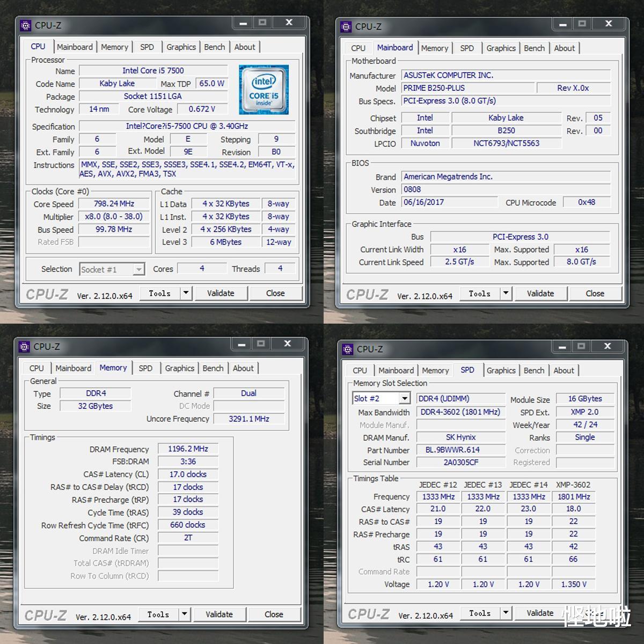The height and width of the screenshot is (644, 644).
Task: Expand Tools arrow in Memory window
Action: tap(184, 614)
